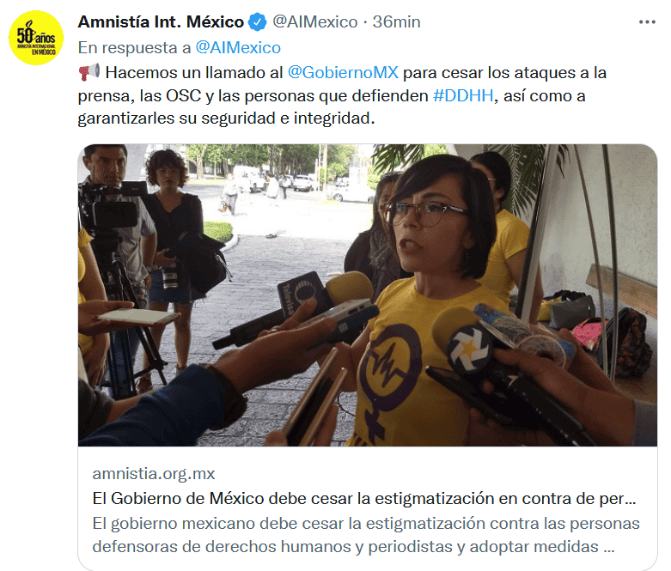Image resolution: width=671 pixels, height=571 pixels.
Task: Click the 'En respuesta a' reply label
Action: click(134, 48)
